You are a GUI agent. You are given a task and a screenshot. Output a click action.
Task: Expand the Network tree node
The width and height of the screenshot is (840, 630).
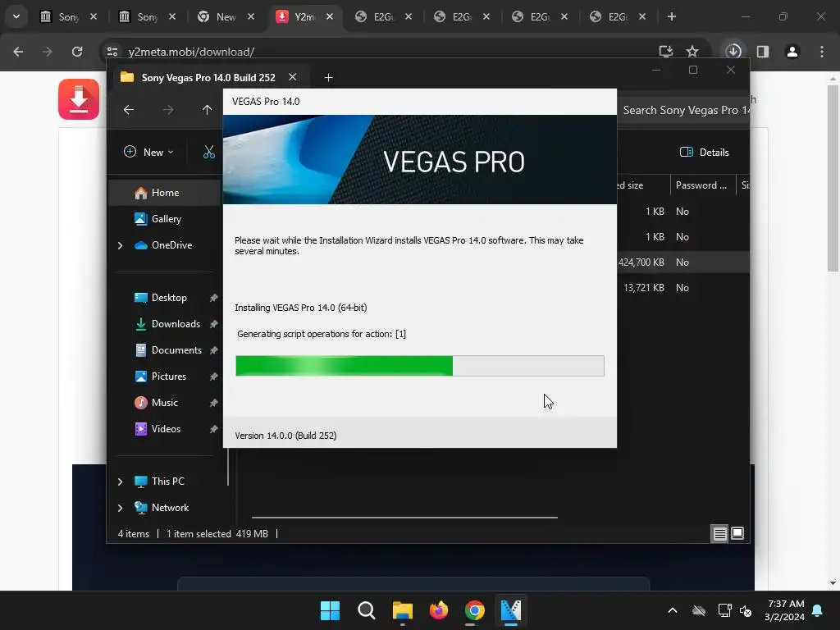(120, 508)
